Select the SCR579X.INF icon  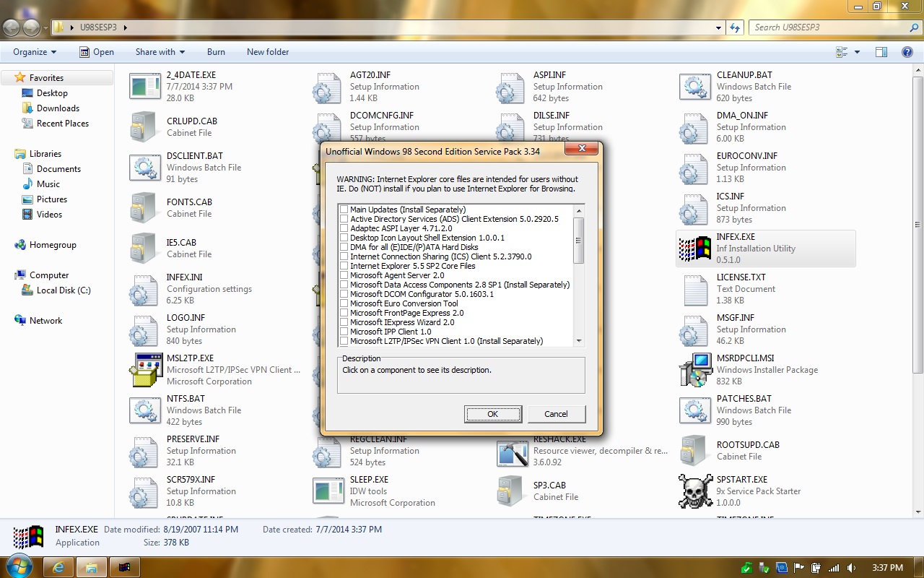pyautogui.click(x=145, y=491)
